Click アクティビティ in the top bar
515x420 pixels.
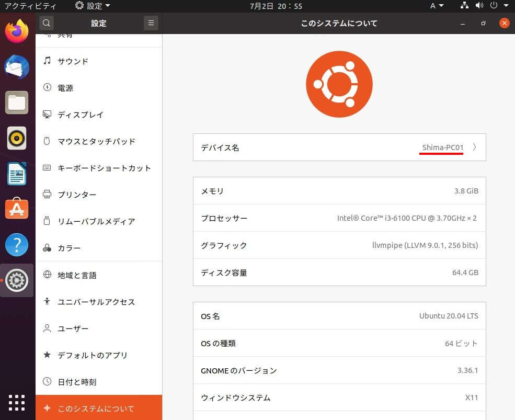[30, 6]
